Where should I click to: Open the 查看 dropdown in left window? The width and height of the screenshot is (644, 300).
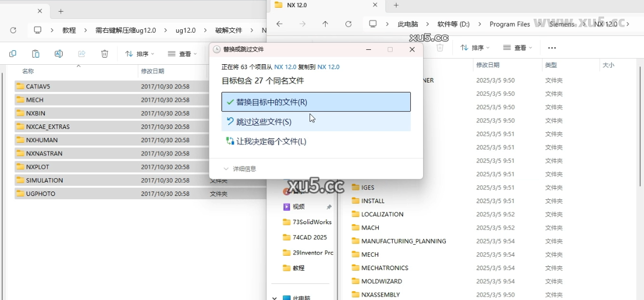click(x=183, y=54)
